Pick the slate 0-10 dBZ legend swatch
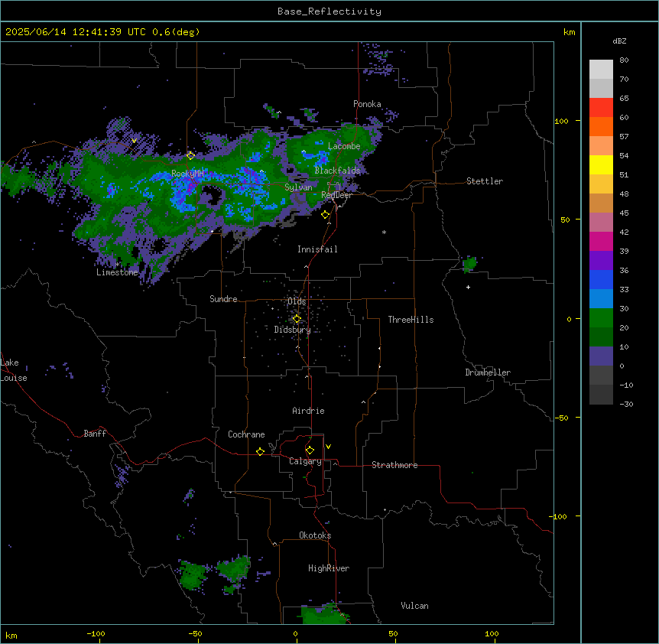Screen dimensions: 659x644 pos(601,356)
